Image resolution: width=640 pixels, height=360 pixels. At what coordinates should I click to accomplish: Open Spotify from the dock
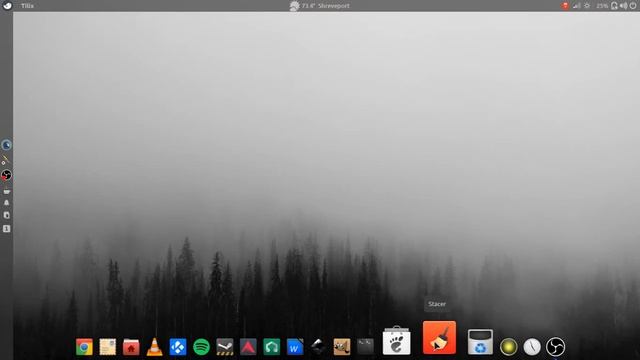[x=201, y=347]
